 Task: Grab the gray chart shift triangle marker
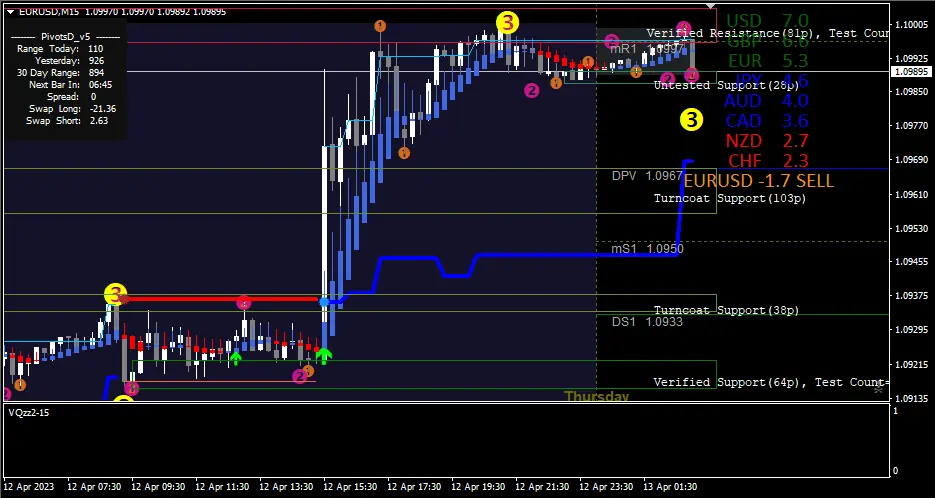[x=710, y=7]
